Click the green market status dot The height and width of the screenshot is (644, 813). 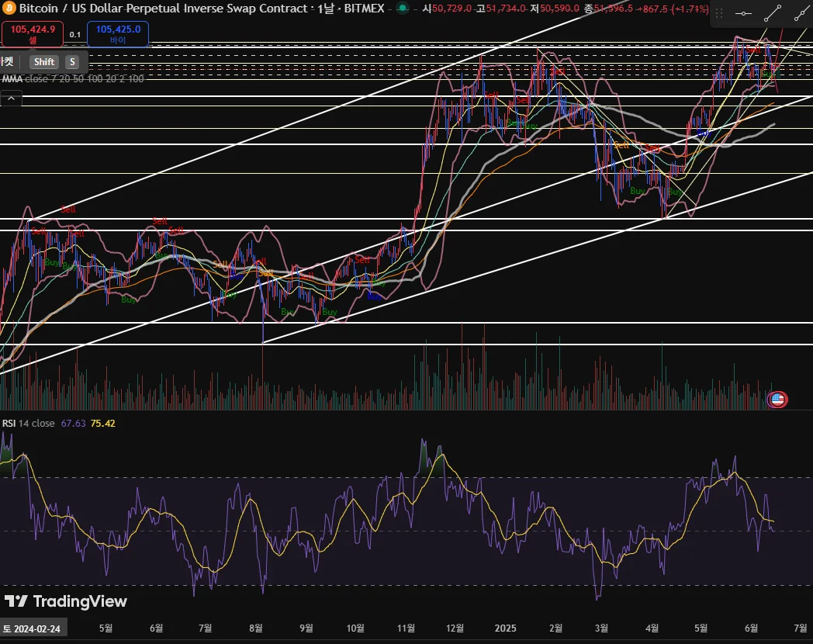[x=403, y=9]
